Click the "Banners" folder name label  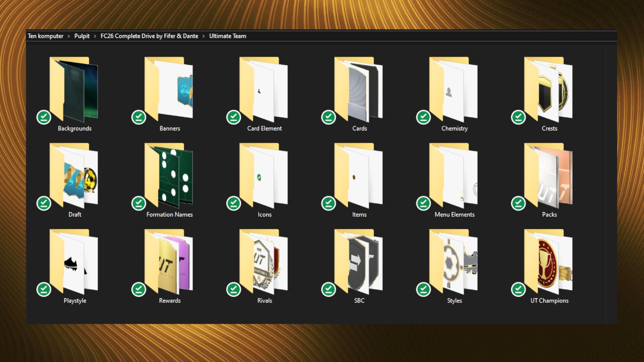point(170,128)
